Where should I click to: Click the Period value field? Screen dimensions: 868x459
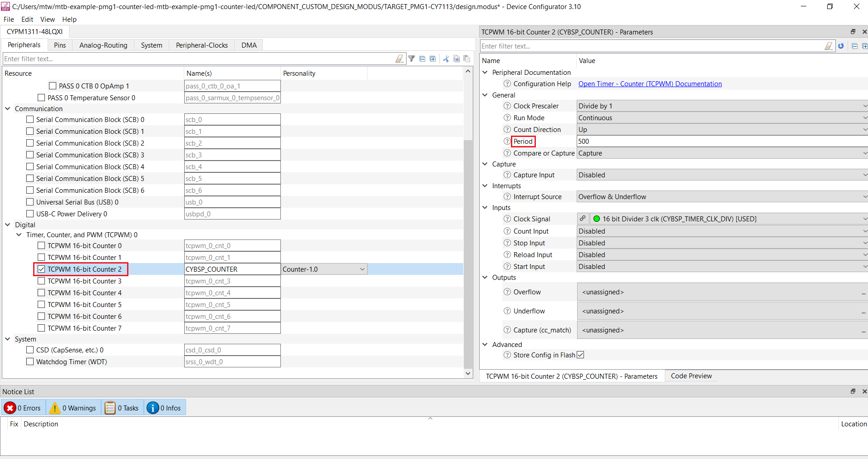(722, 142)
